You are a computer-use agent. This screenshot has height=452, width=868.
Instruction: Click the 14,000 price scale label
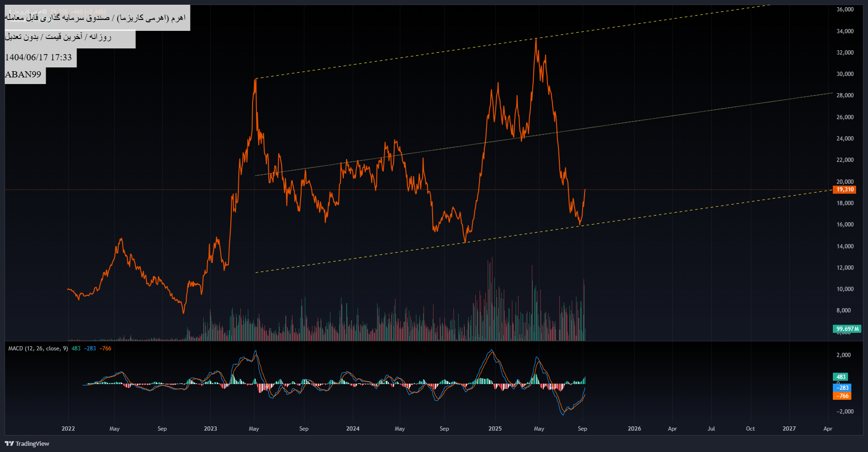point(845,246)
